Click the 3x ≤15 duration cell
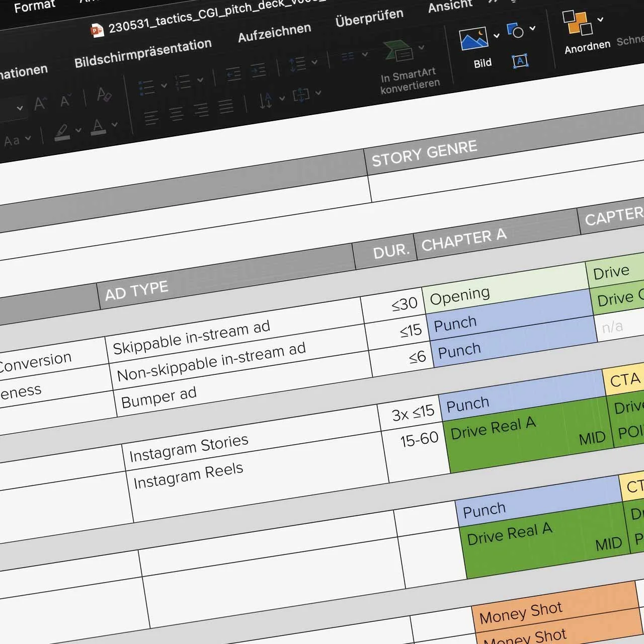Viewport: 644px width, 644px height. (410, 414)
